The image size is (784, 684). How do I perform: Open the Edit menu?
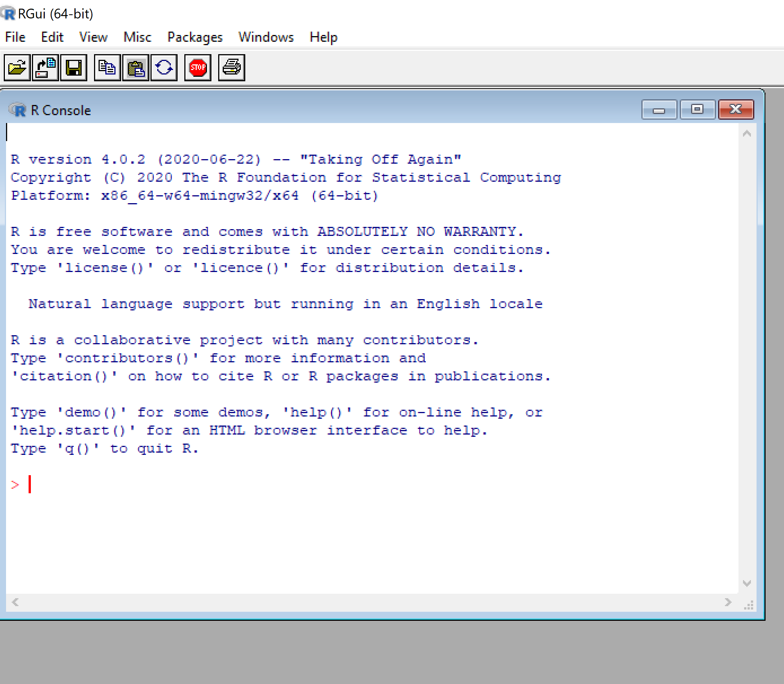click(52, 37)
